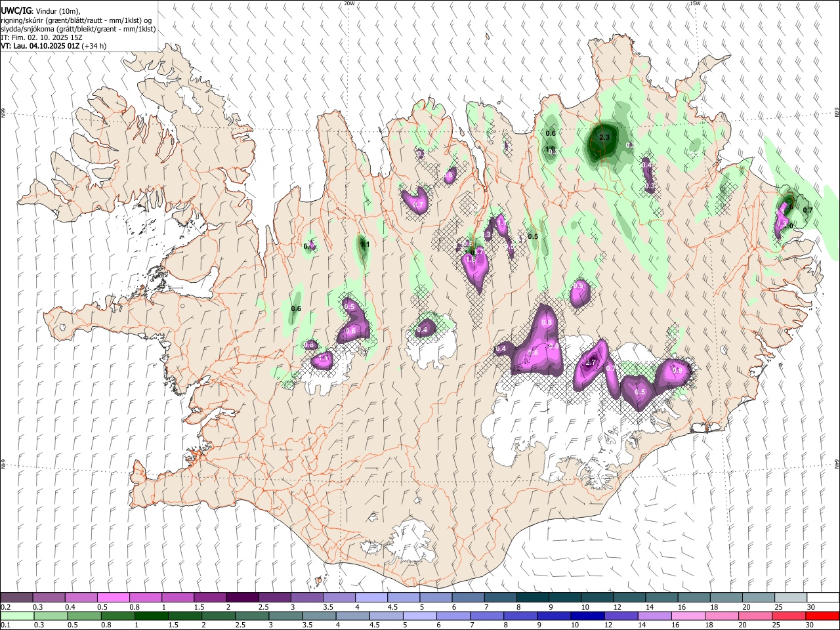Click the lavender swatch labeled 4 in upper legend row
The height and width of the screenshot is (630, 840).
pyautogui.click(x=371, y=598)
